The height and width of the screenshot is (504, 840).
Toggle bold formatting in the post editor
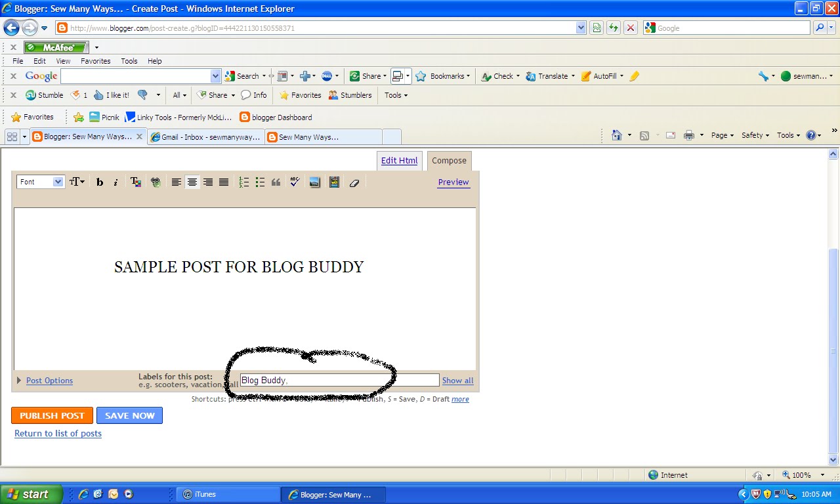point(99,182)
